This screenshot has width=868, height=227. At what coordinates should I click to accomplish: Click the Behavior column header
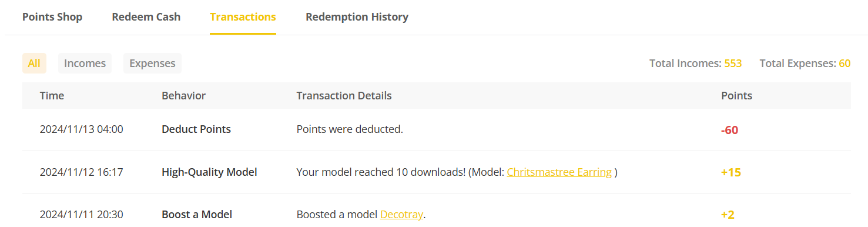183,95
